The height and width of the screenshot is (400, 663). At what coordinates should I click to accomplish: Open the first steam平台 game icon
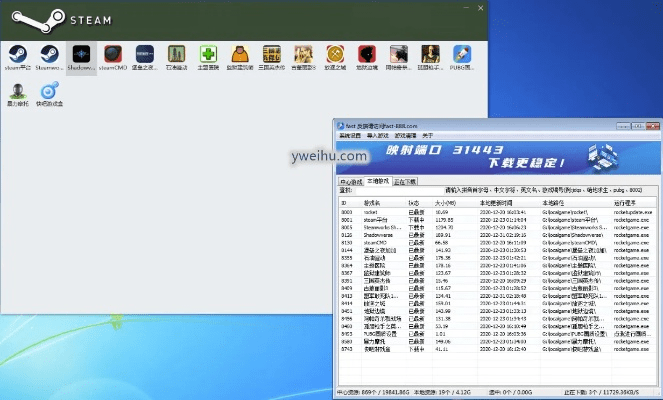point(17,54)
